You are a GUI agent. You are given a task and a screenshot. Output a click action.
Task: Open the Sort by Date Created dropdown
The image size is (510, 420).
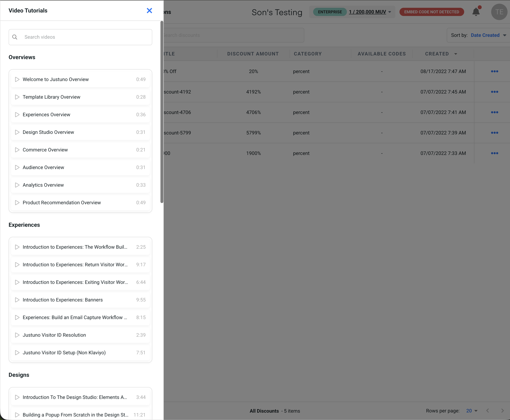[478, 35]
